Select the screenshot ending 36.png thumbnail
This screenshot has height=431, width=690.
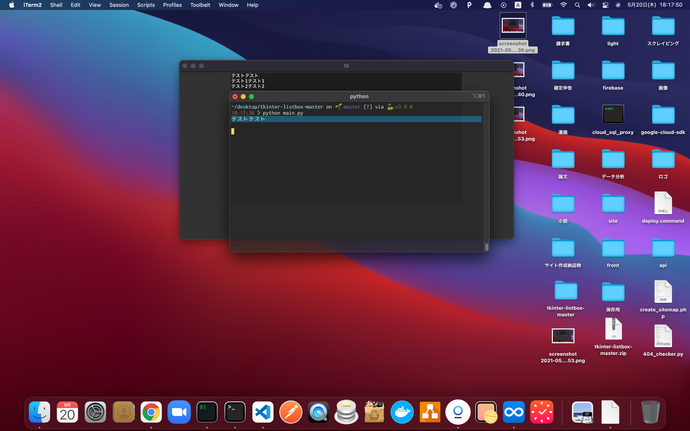click(x=513, y=33)
